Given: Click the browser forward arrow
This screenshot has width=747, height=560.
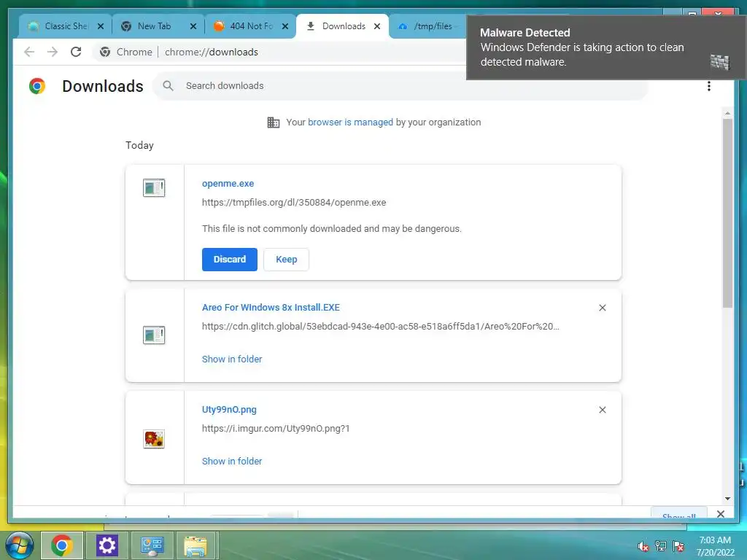Looking at the screenshot, I should click(53, 52).
